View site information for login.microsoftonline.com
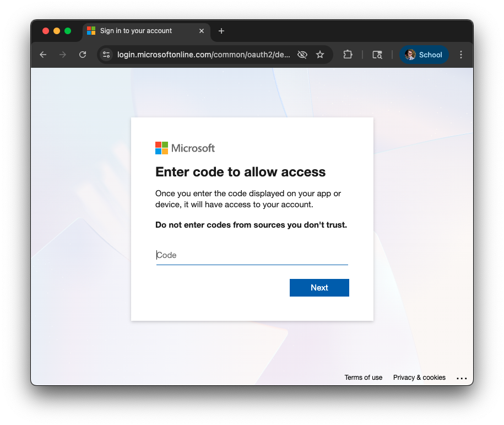Viewport: 504px width, 425px height. coord(107,55)
